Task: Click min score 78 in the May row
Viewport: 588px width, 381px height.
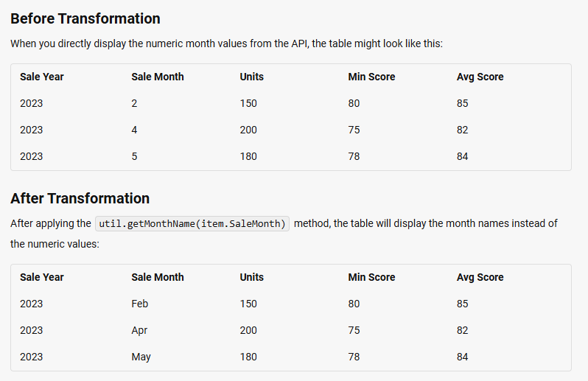Action: pos(354,357)
